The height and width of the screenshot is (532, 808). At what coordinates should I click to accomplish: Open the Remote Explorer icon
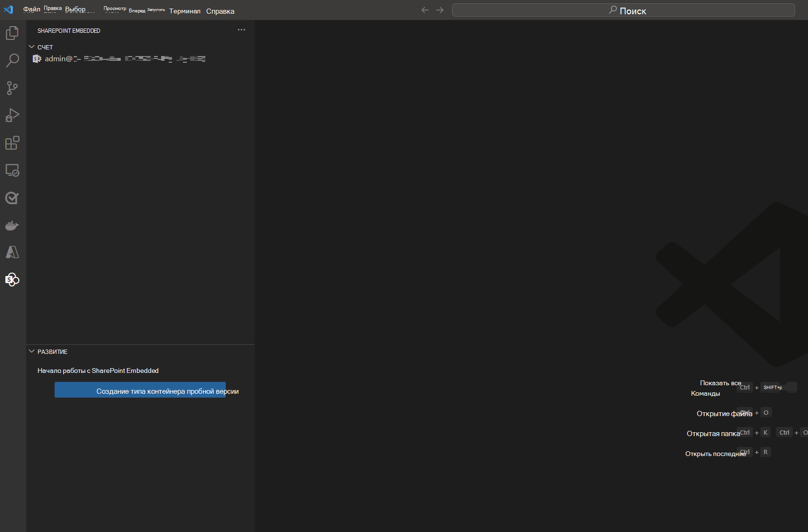(12, 171)
